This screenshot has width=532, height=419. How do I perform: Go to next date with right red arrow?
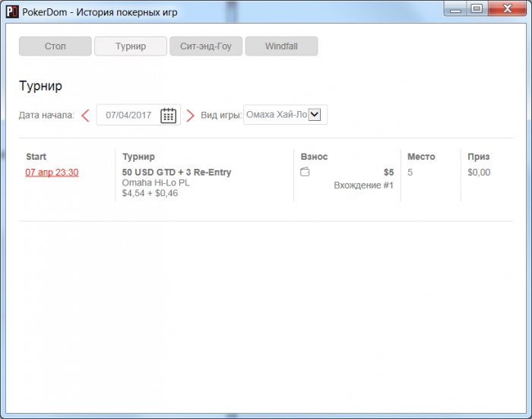(190, 116)
